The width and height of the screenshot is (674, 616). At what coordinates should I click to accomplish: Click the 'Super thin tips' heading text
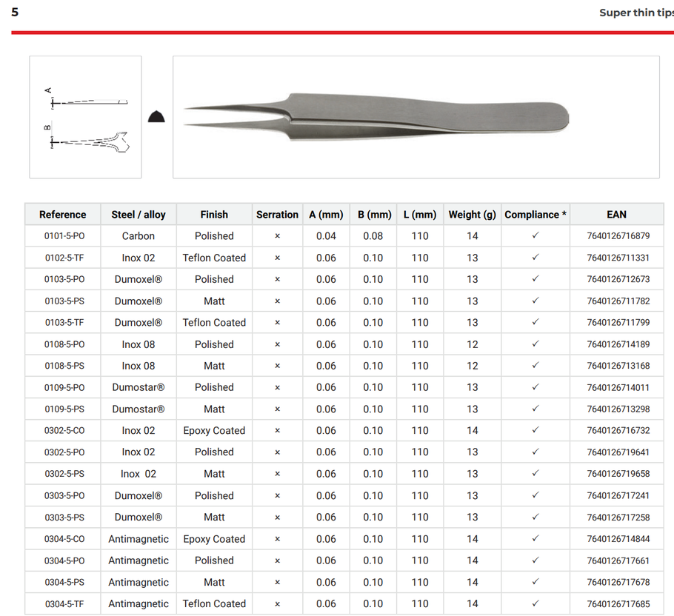click(x=635, y=13)
